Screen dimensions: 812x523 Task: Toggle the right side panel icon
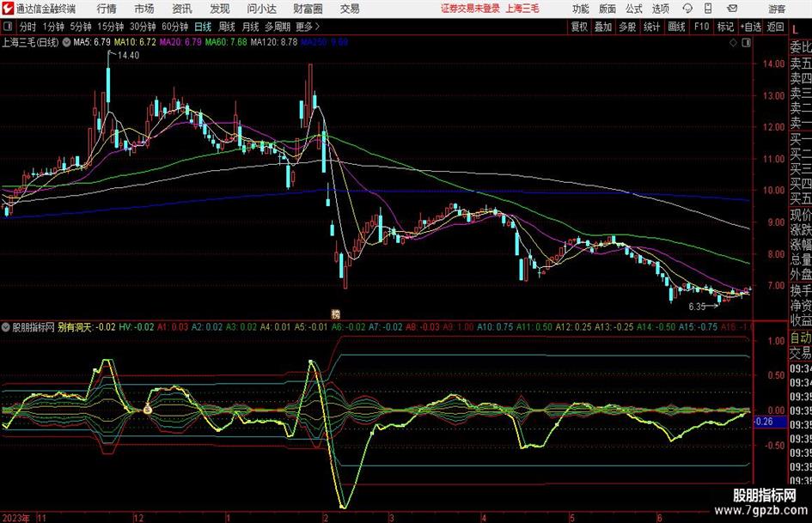(746, 43)
